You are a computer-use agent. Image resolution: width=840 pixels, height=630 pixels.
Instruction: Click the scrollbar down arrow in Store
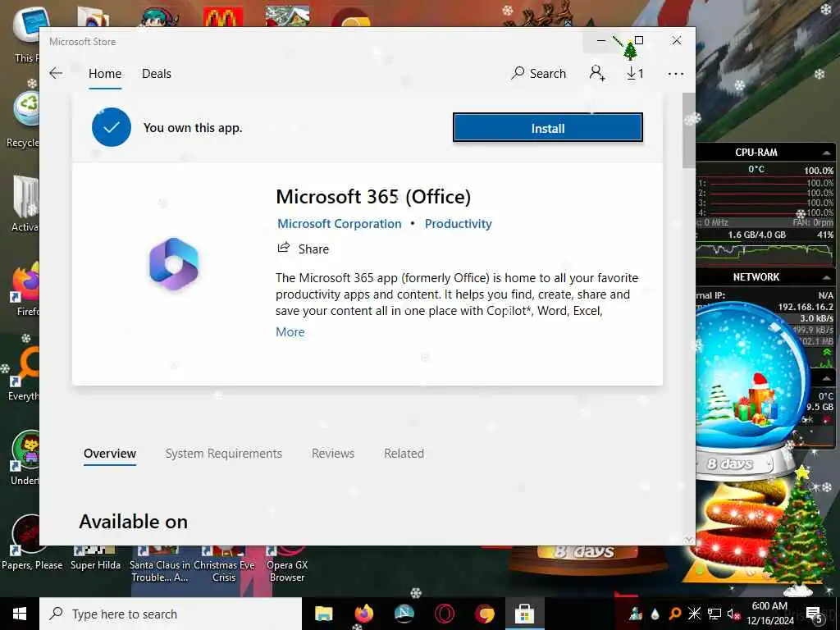click(689, 540)
